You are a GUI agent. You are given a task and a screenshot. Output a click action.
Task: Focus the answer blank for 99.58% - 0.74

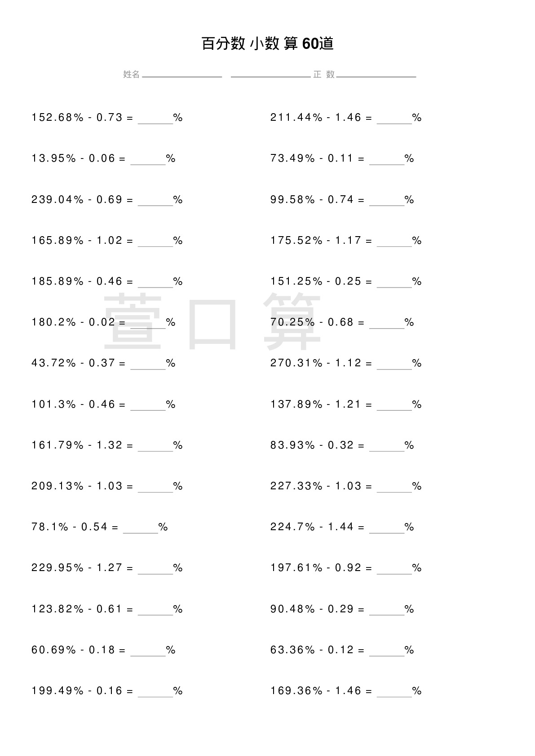point(387,201)
